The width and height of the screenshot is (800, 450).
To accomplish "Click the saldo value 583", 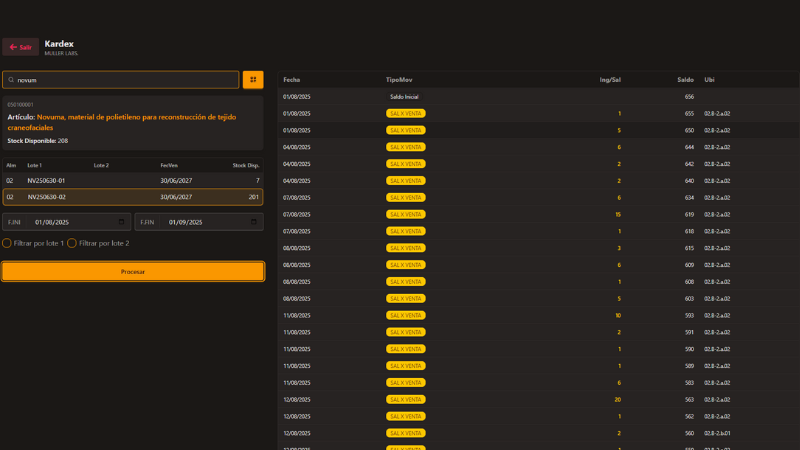I will 689,383.
